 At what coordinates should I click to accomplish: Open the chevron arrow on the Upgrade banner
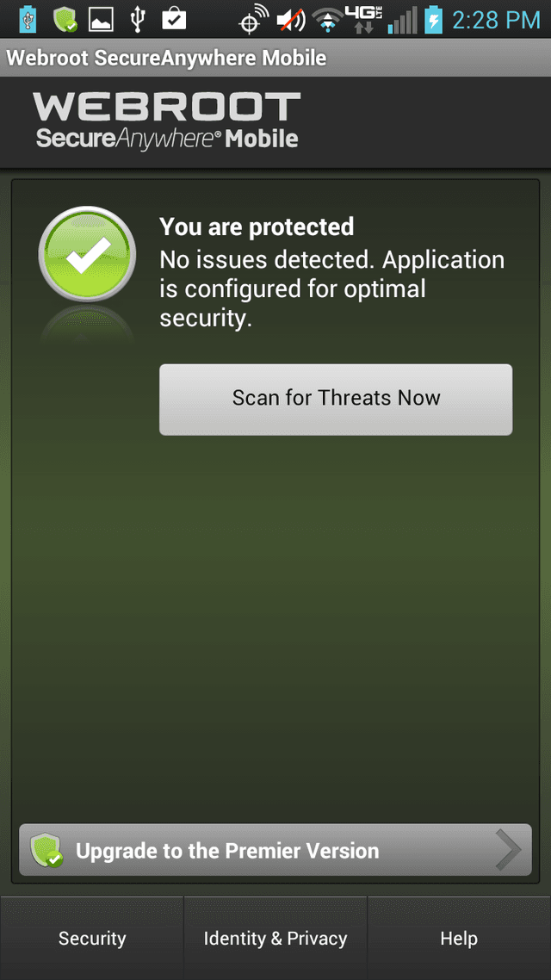click(x=508, y=850)
